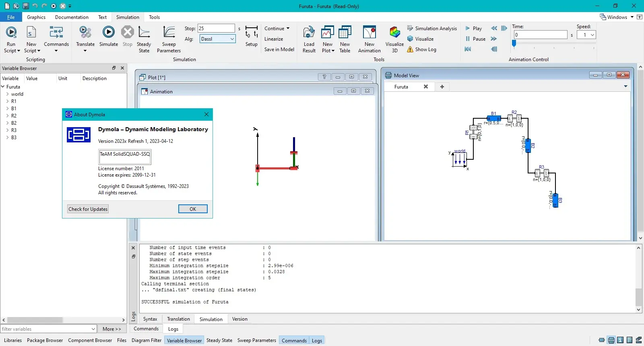Click Check for Updates button
The width and height of the screenshot is (644, 346).
[x=88, y=209]
